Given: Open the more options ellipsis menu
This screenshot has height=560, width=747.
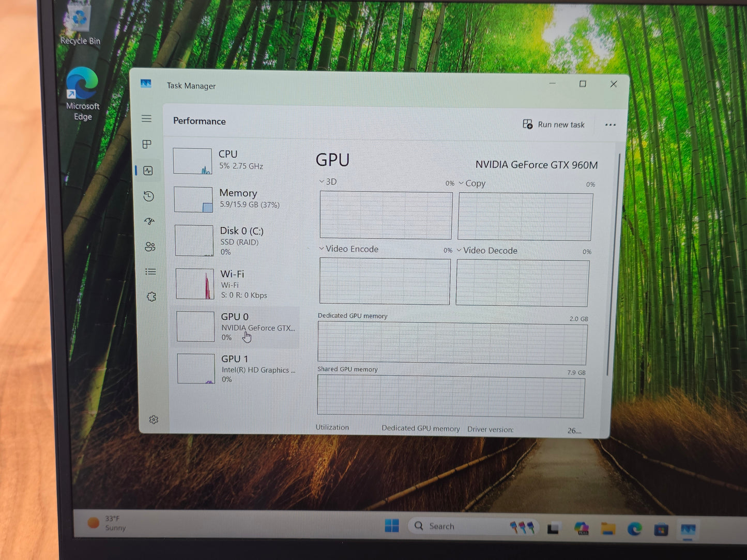Looking at the screenshot, I should (x=611, y=125).
